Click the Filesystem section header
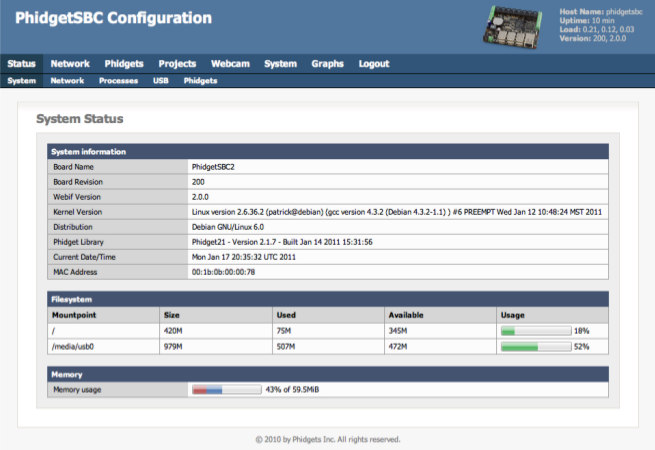 (x=328, y=299)
